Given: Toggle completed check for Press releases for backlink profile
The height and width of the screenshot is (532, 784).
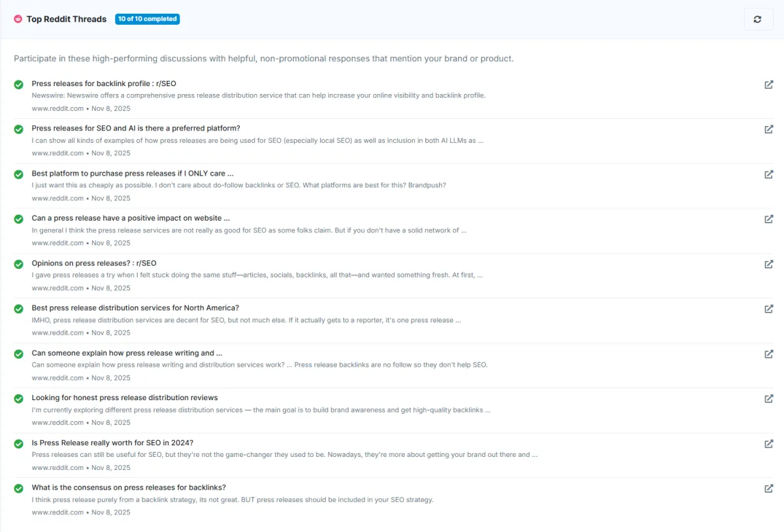Looking at the screenshot, I should (19, 84).
